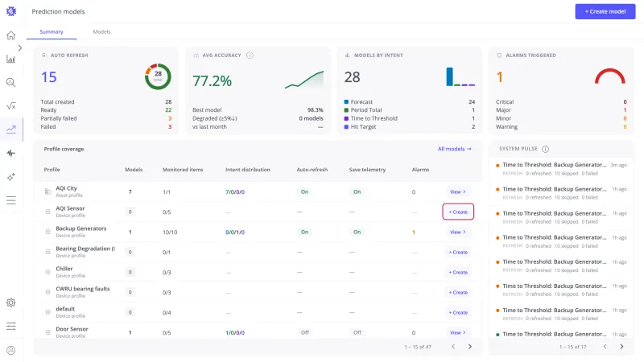The image size is (644, 362).
Task: Go to next page of profile coverage
Action: point(470,347)
